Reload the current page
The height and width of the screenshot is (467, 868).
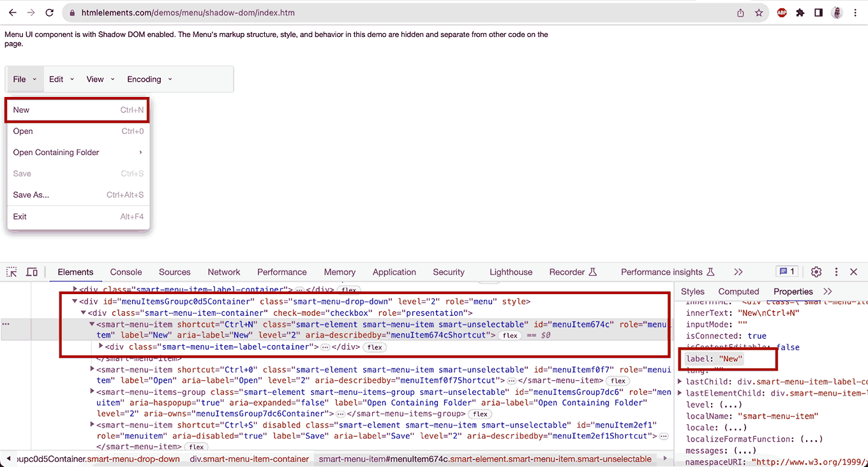(x=49, y=13)
